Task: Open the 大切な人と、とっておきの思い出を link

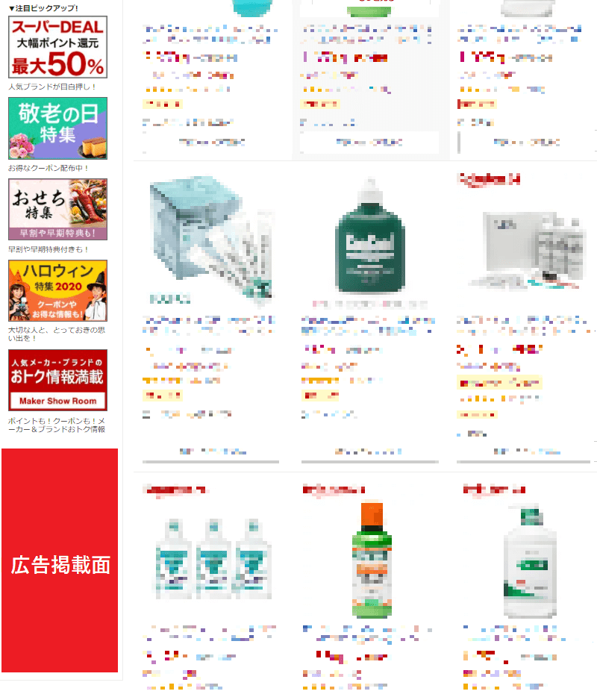Action: 57,334
